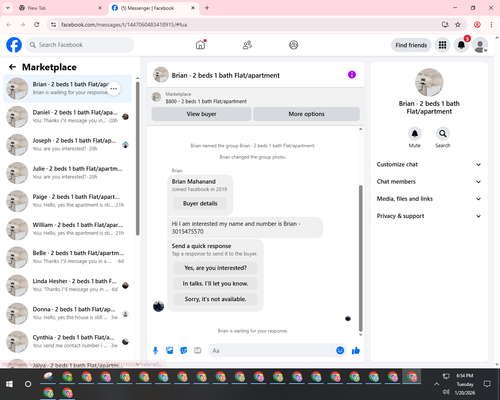View site information in the address bar
Image resolution: width=500 pixels, height=400 pixels.
pos(53,25)
